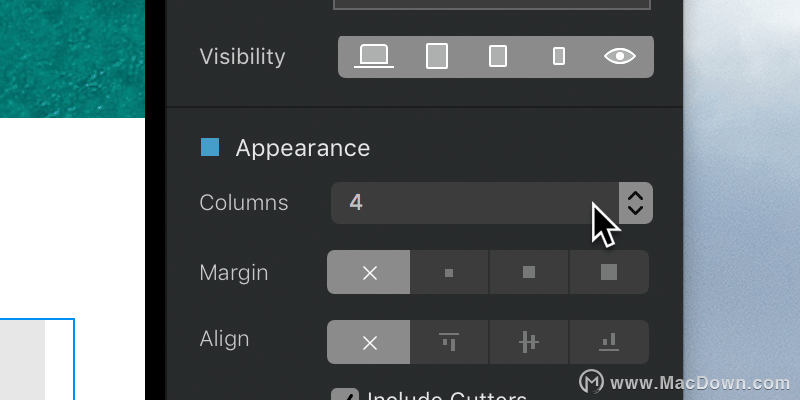Toggle the eye visibility icon
This screenshot has width=800, height=400.
(619, 56)
